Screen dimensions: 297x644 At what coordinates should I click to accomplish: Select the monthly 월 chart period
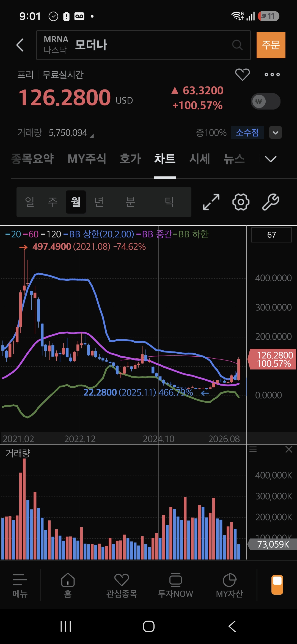76,202
